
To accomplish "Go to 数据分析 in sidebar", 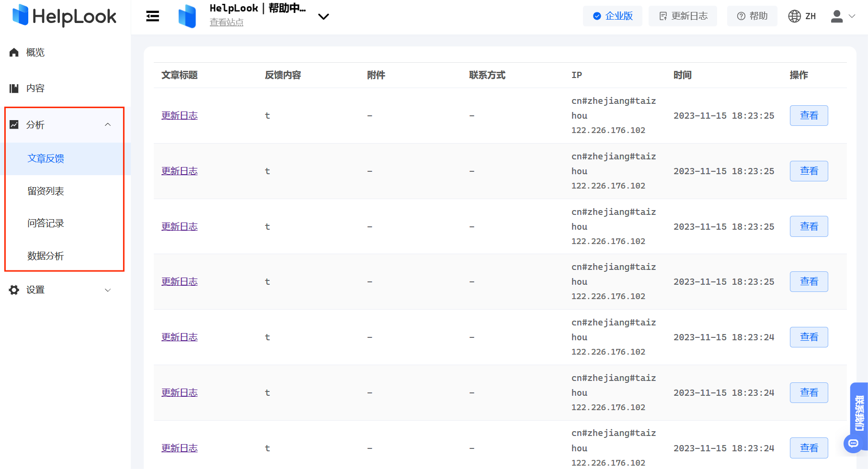I will tap(46, 256).
